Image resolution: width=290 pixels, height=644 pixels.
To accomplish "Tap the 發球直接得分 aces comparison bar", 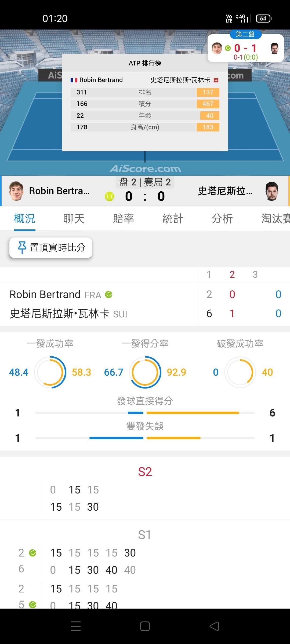I will [145, 413].
